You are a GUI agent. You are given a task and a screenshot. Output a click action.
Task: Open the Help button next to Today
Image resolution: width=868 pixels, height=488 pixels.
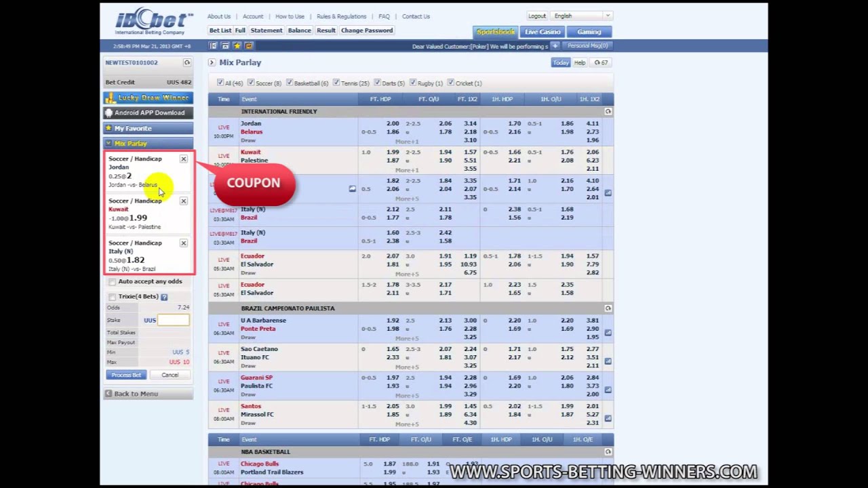[x=580, y=62]
